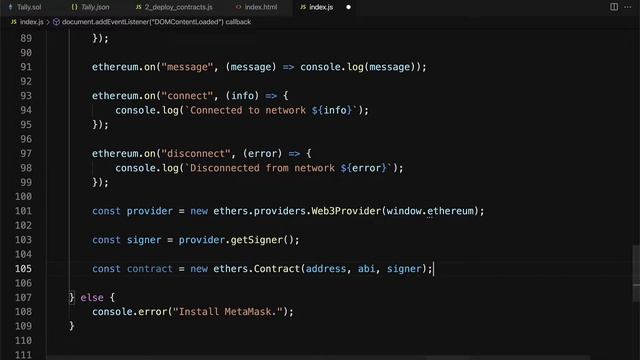Viewport: 640px width, 360px height.
Task: Open the editor more actions menu
Action: (x=628, y=7)
